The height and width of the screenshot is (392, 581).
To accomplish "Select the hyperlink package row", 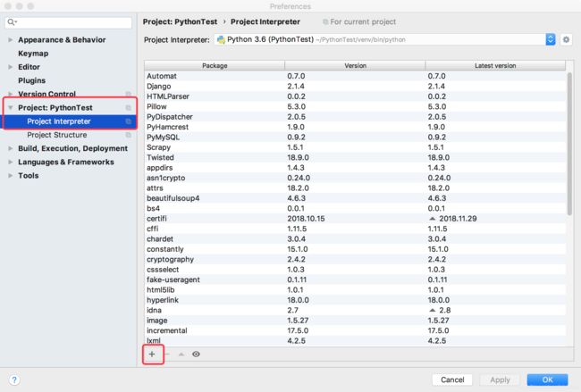I will pyautogui.click(x=355, y=300).
